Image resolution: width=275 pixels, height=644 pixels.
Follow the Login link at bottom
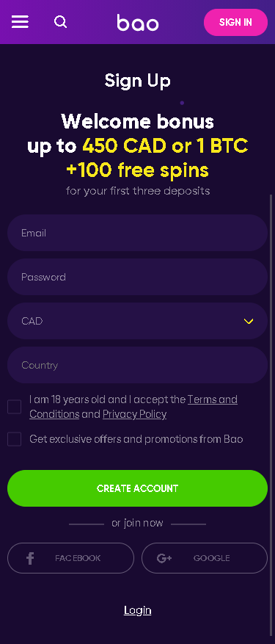pyautogui.click(x=138, y=610)
